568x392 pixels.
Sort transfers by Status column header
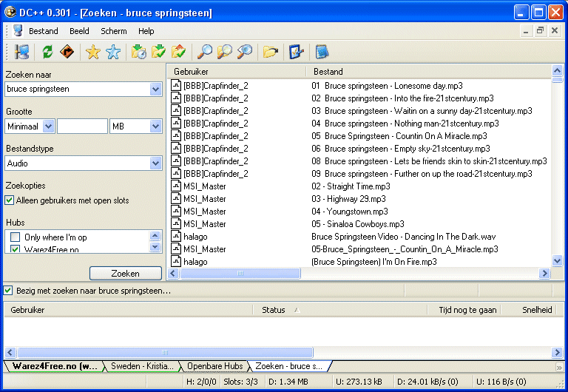pos(340,310)
